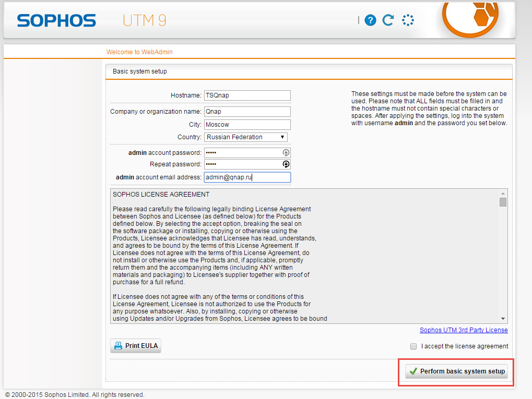
Task: Click the admin account email address label
Action: pyautogui.click(x=158, y=177)
